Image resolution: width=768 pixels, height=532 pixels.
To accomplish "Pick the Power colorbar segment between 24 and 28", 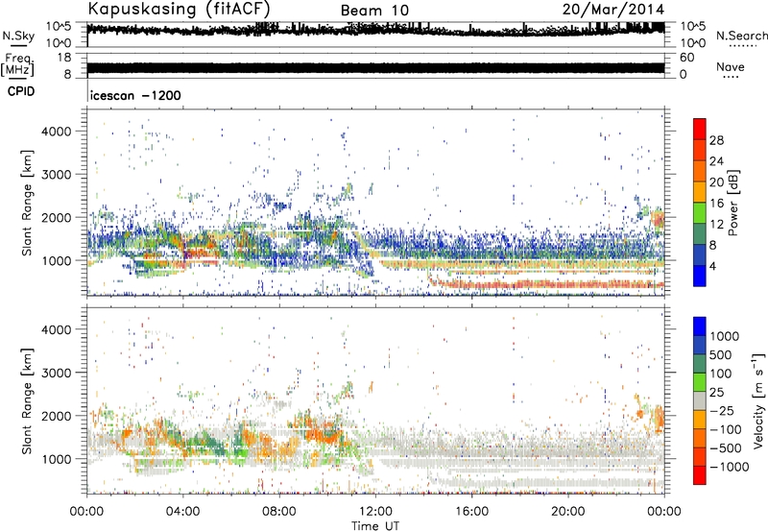I will (x=700, y=150).
